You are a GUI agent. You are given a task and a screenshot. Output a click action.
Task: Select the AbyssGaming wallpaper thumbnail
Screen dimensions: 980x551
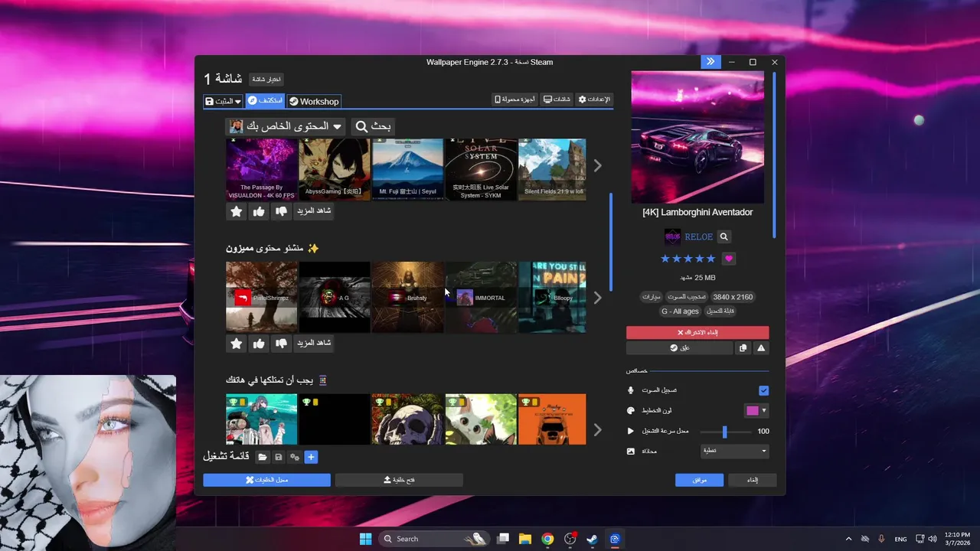[x=335, y=169]
